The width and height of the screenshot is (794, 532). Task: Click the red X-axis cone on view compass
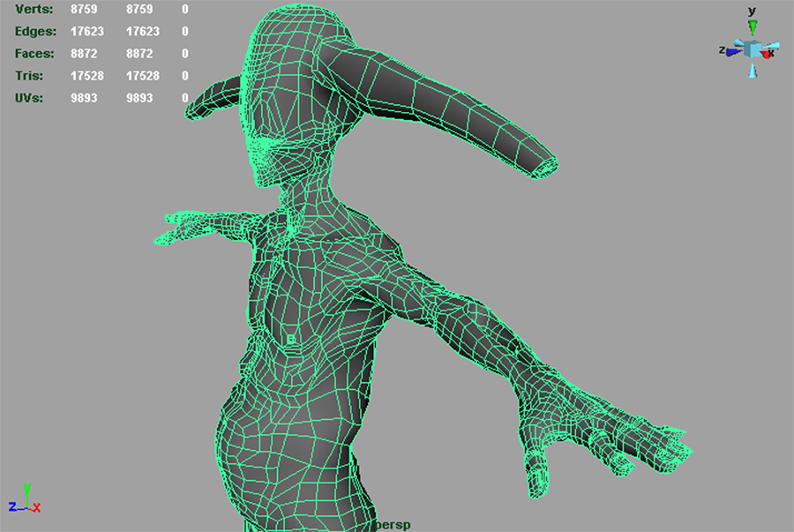pos(768,54)
